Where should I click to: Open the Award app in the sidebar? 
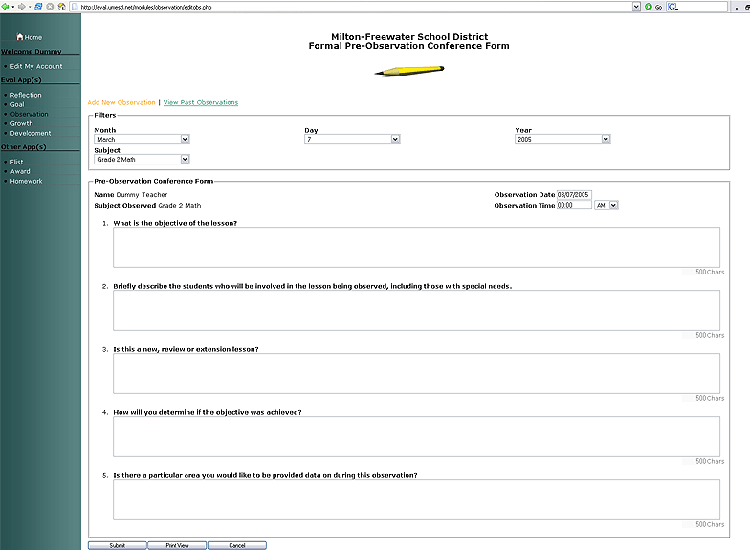20,171
